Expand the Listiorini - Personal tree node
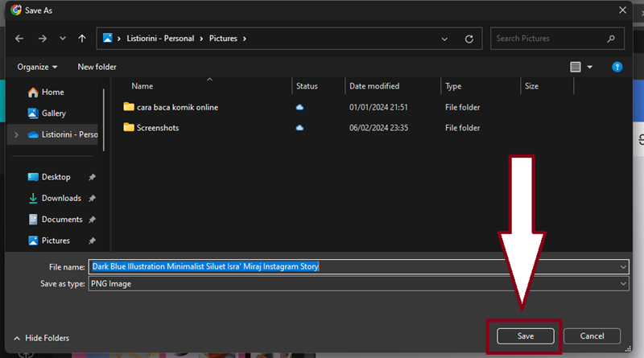This screenshot has height=358, width=644. pos(16,134)
